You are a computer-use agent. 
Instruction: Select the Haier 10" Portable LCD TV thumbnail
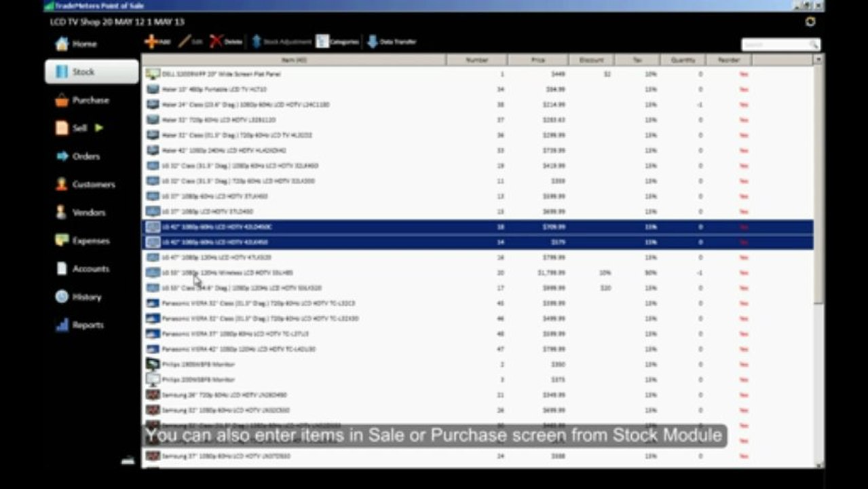point(153,89)
